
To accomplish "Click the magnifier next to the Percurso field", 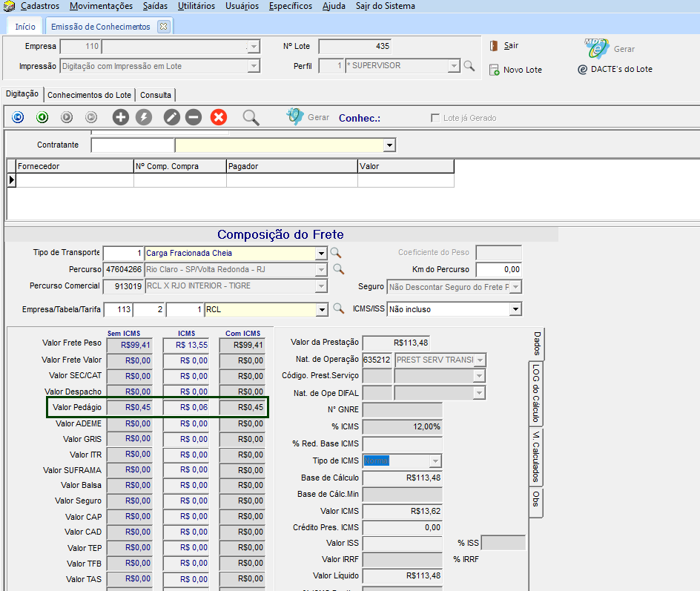I will click(338, 268).
